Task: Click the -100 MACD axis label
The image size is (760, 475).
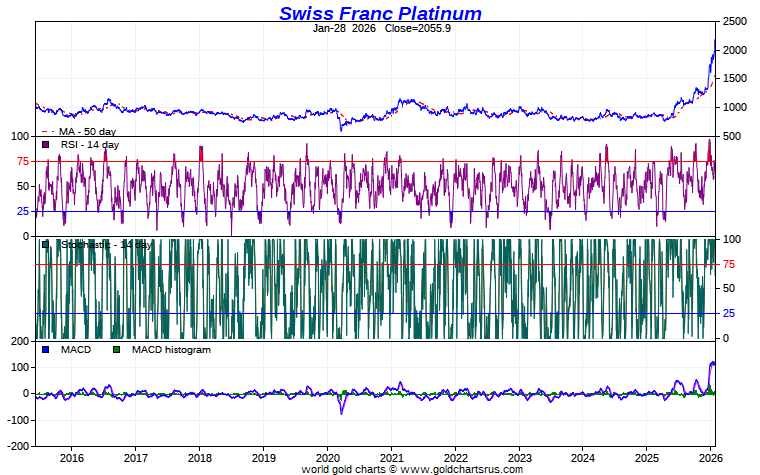Action: click(x=18, y=420)
